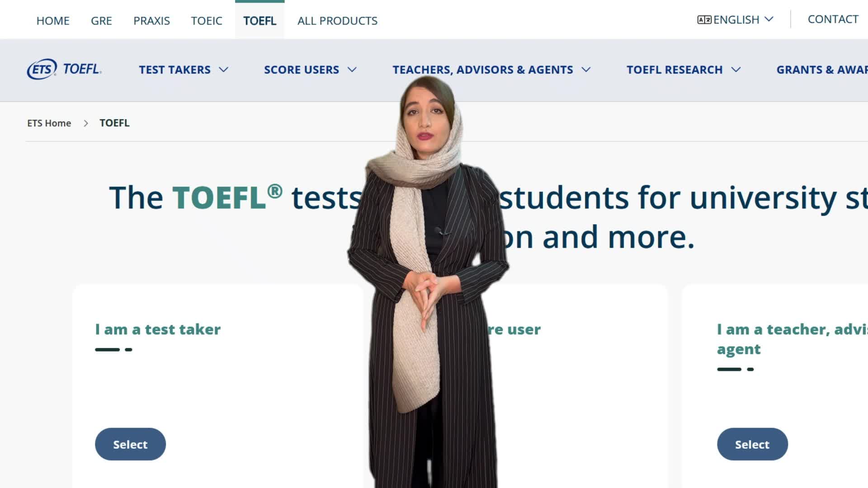
Task: Open the TOEIC tab
Action: click(x=207, y=21)
